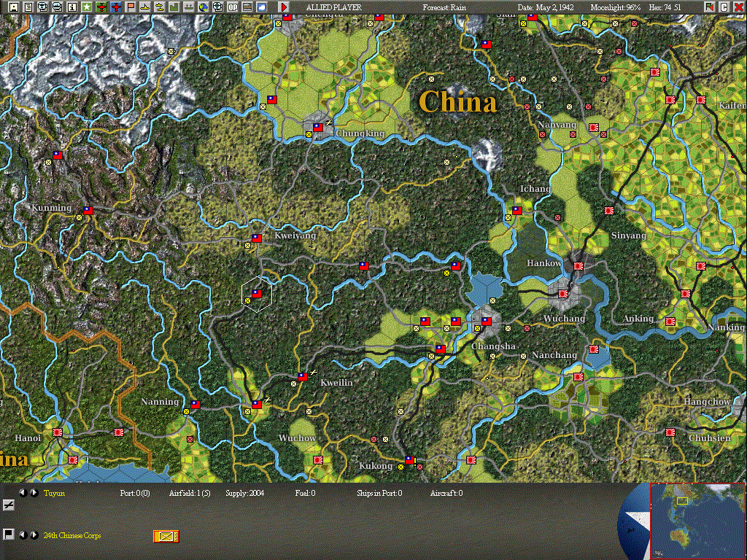
Task: Select the Chinese flag near Kweilin
Action: pyautogui.click(x=303, y=377)
